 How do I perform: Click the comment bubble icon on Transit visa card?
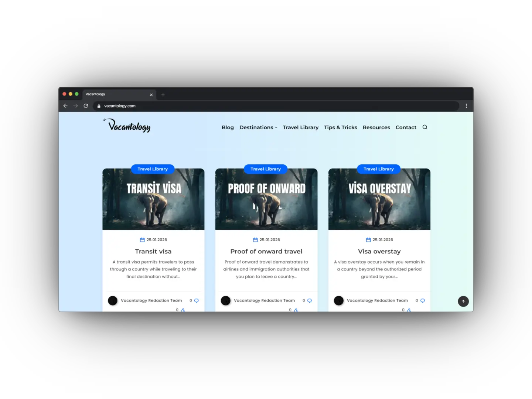pyautogui.click(x=196, y=300)
